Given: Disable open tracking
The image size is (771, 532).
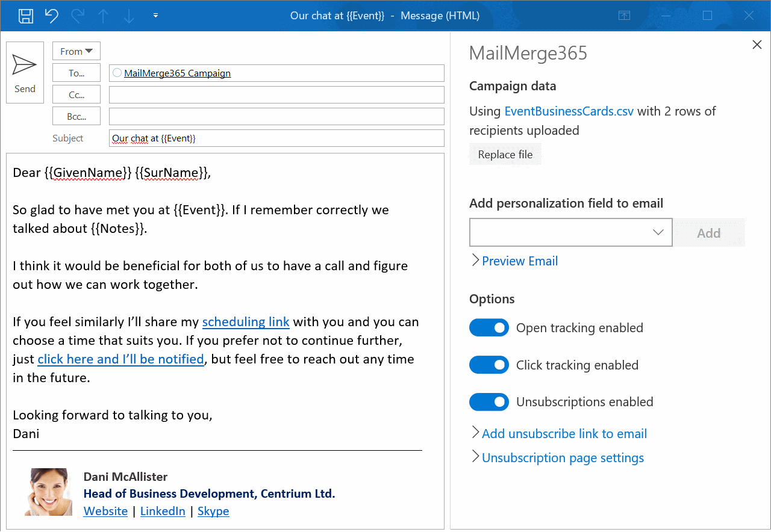Looking at the screenshot, I should tap(489, 327).
